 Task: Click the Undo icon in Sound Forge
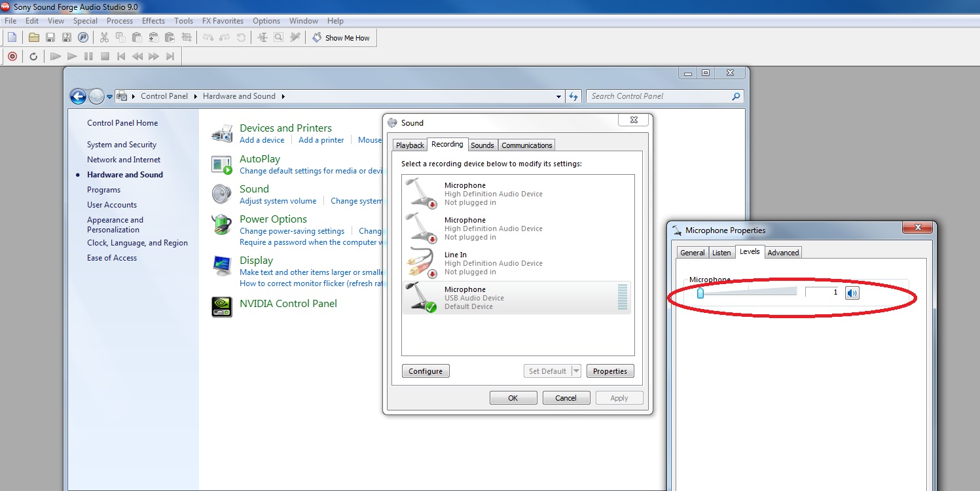[208, 38]
